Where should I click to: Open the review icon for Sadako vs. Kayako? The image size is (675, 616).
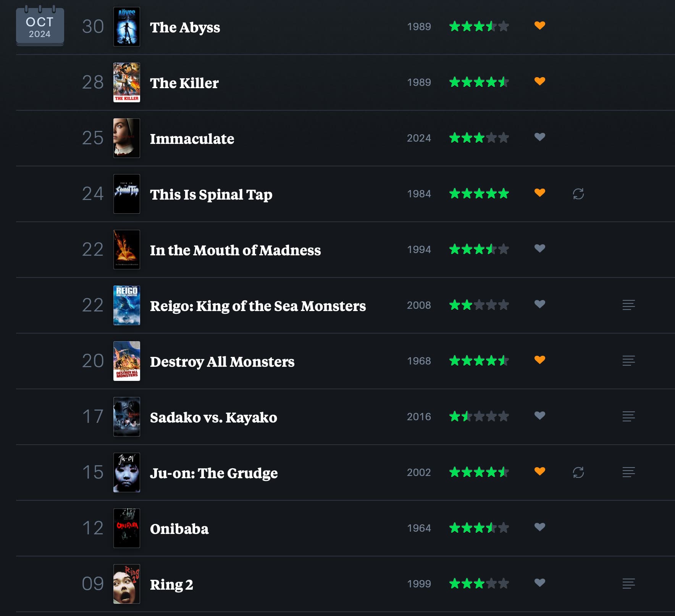click(x=628, y=416)
